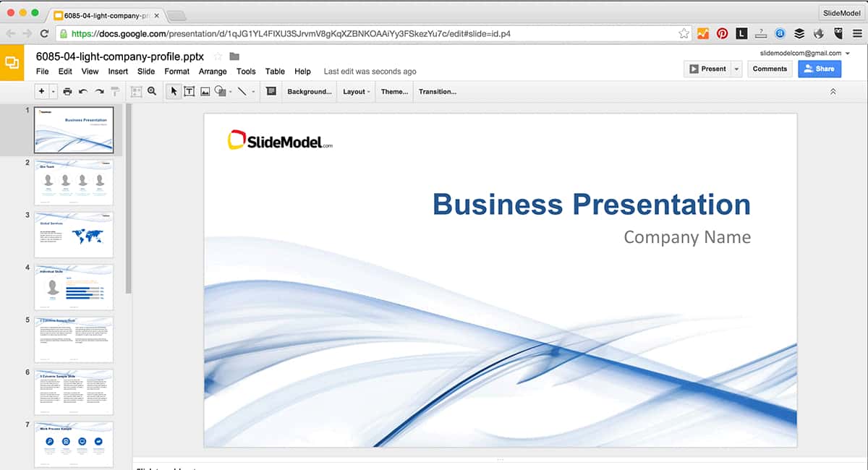Image resolution: width=868 pixels, height=470 pixels.
Task: Click the blue Share button
Action: click(x=820, y=69)
